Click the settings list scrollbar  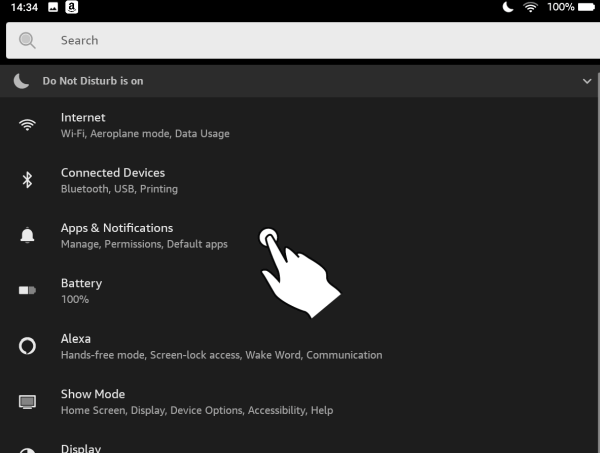pyautogui.click(x=598, y=262)
